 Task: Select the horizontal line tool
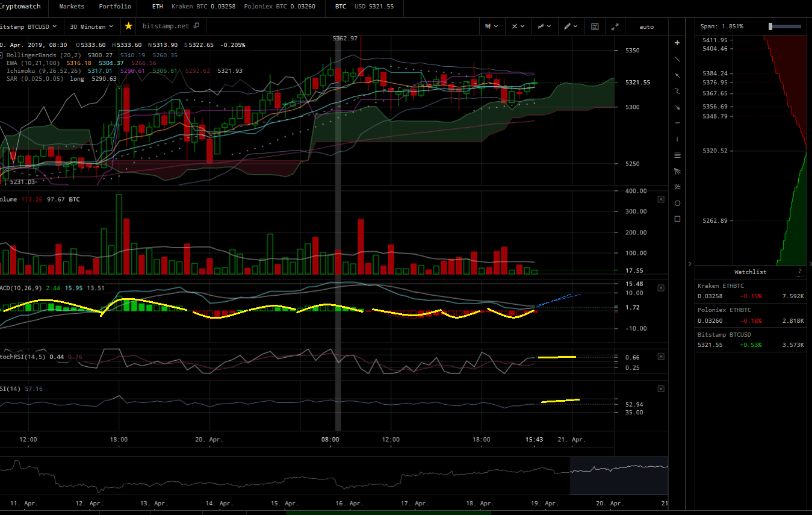coord(677,123)
